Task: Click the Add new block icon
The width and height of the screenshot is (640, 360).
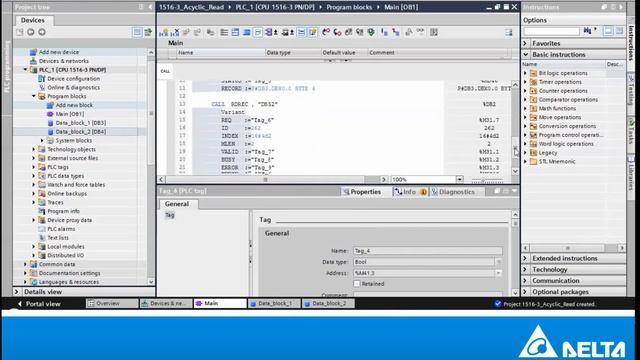Action: pos(50,105)
